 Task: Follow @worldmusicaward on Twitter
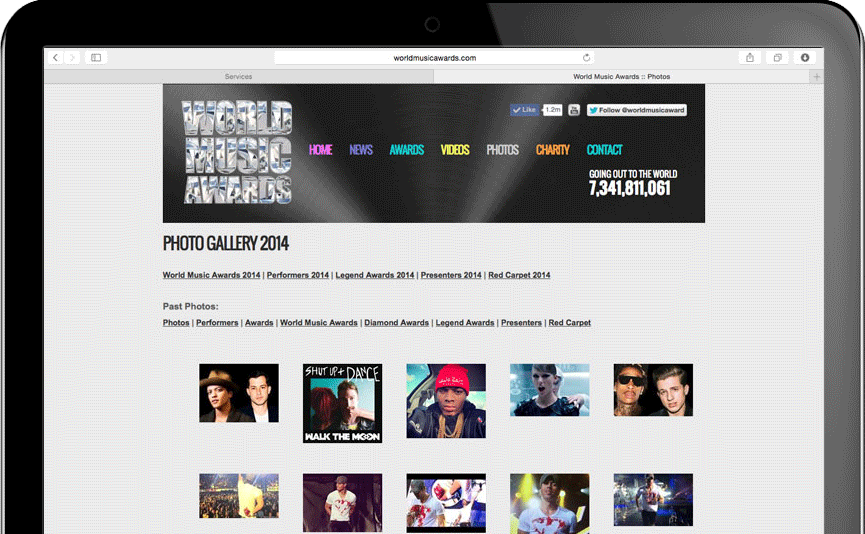coord(636,110)
